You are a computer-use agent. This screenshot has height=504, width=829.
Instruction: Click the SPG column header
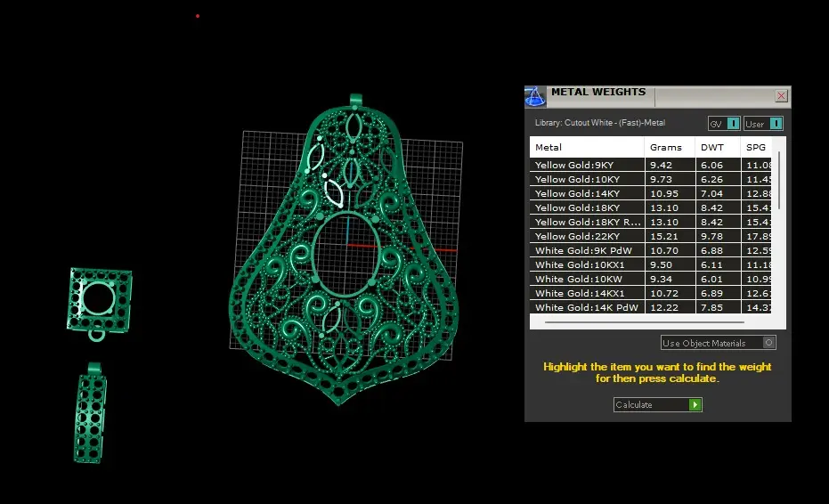[756, 147]
